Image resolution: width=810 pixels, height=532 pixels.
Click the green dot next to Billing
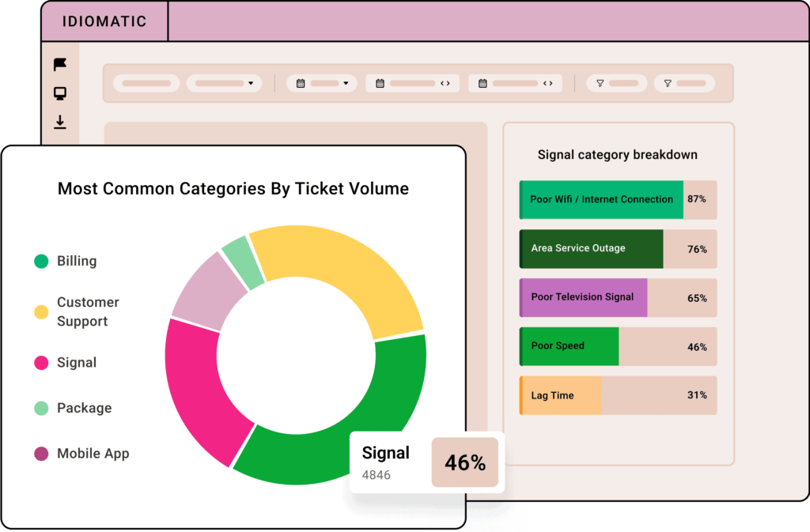click(41, 261)
